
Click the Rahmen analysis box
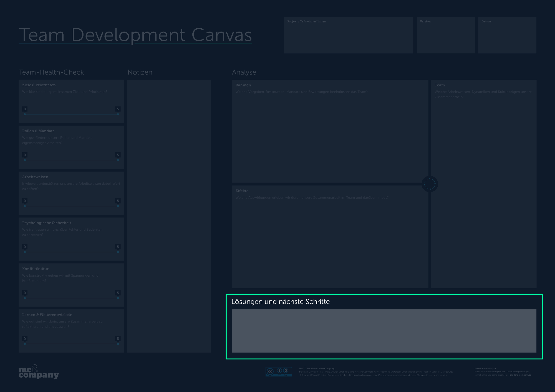click(330, 136)
